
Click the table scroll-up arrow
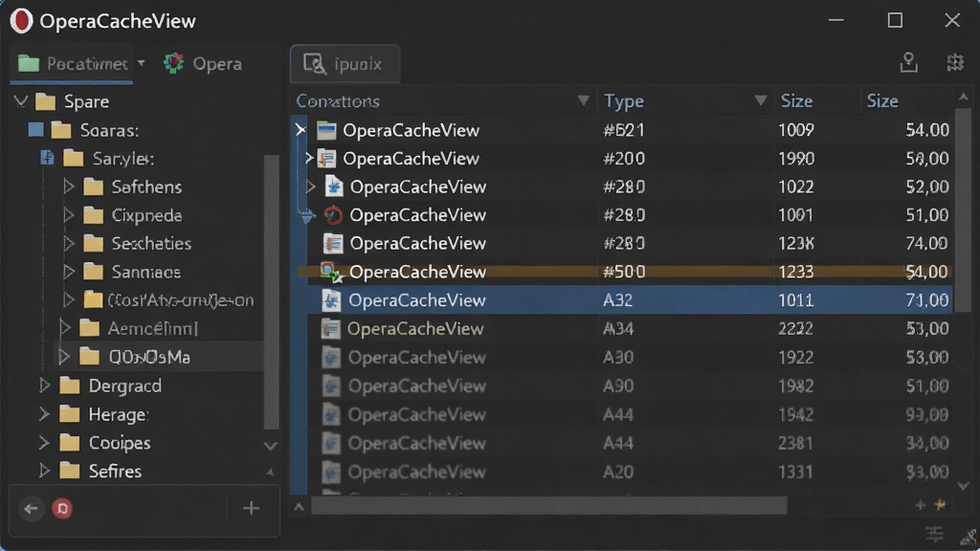point(963,97)
